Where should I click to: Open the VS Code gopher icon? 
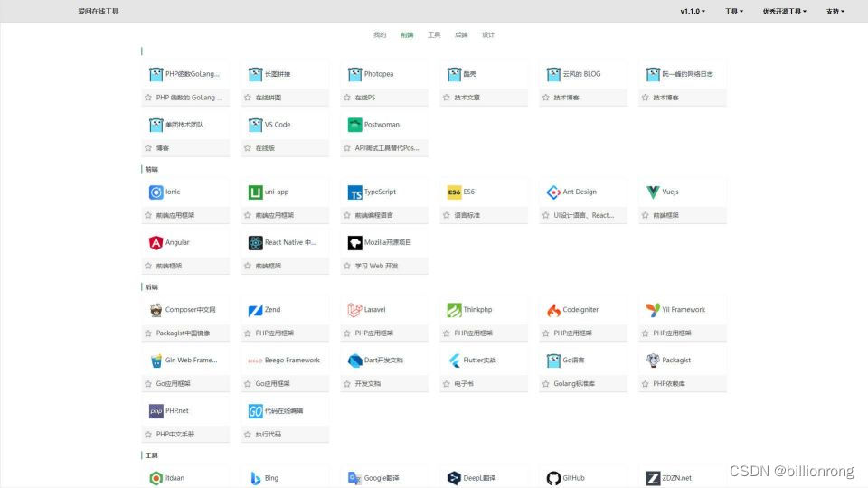[255, 125]
